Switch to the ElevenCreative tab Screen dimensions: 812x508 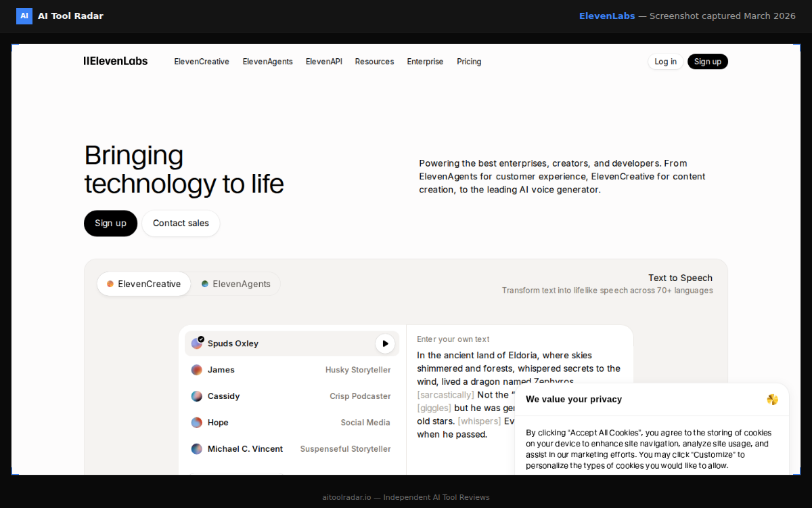tap(144, 284)
